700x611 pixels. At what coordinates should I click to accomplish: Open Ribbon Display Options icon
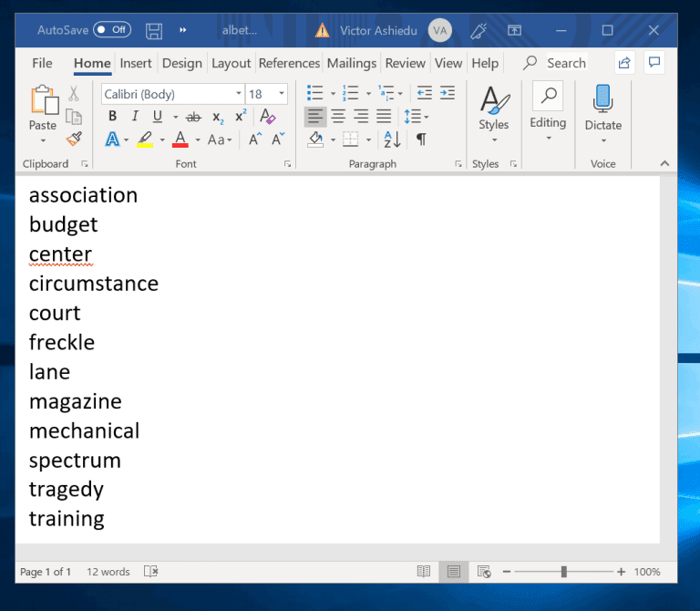click(x=514, y=30)
